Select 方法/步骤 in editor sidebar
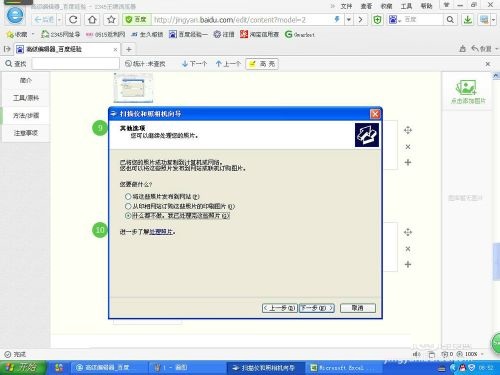The height and width of the screenshot is (375, 500). pos(26,116)
